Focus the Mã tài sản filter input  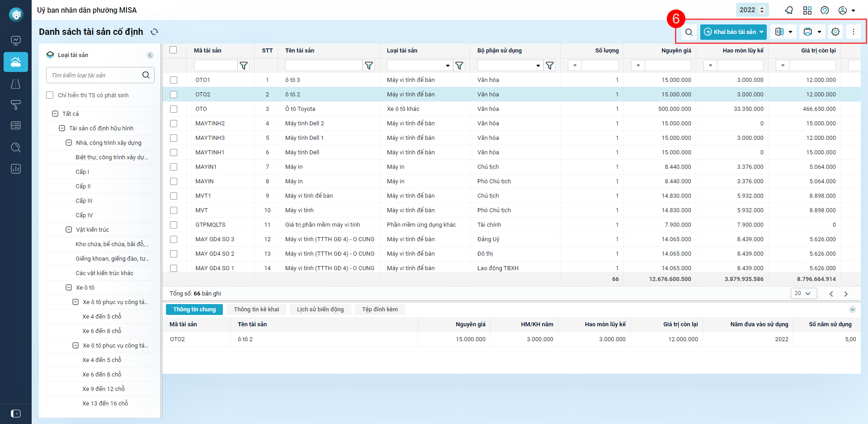click(216, 66)
